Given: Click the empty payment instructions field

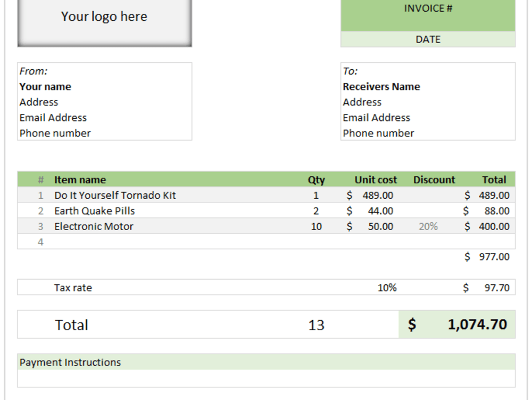Looking at the screenshot, I should tap(267, 378).
